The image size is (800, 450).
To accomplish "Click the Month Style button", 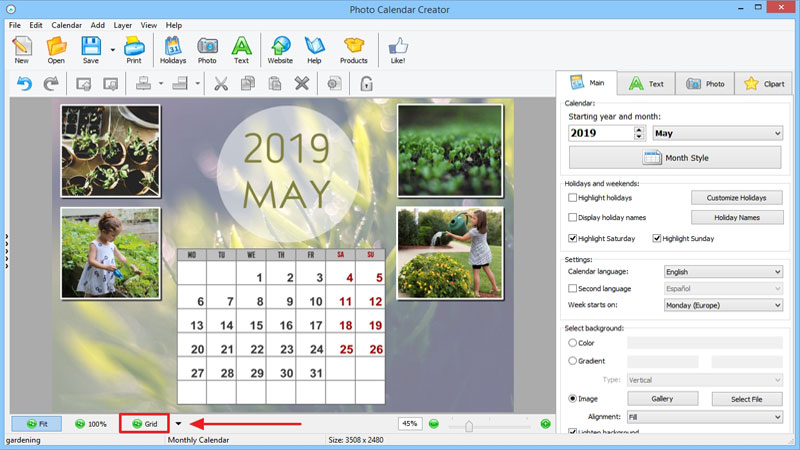I will (675, 158).
